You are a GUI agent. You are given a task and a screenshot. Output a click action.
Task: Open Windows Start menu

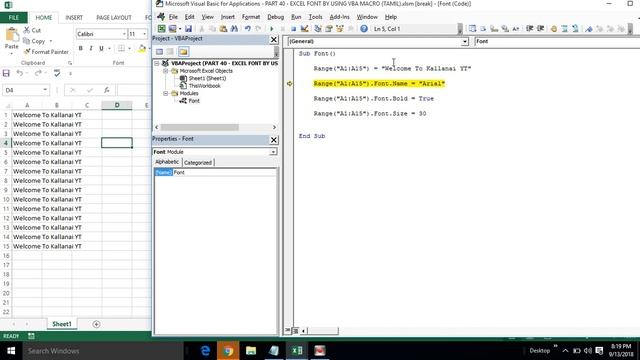[11, 351]
